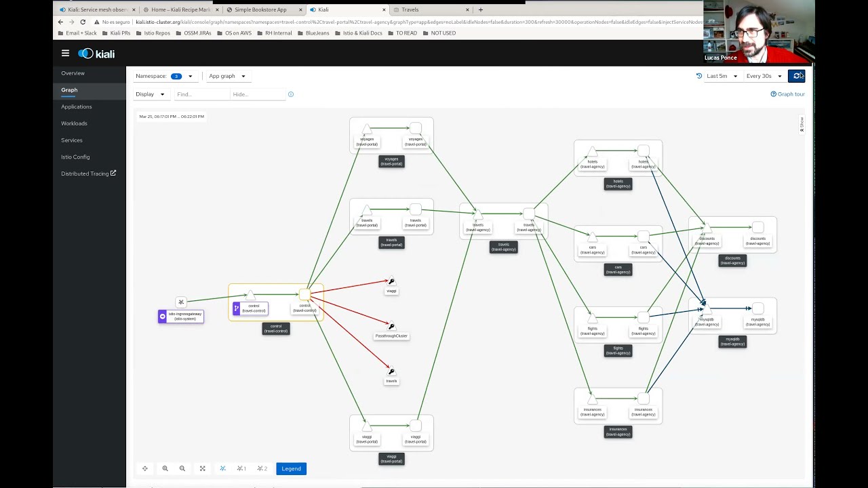The image size is (868, 488).
Task: Click the Find input field
Action: (x=201, y=94)
